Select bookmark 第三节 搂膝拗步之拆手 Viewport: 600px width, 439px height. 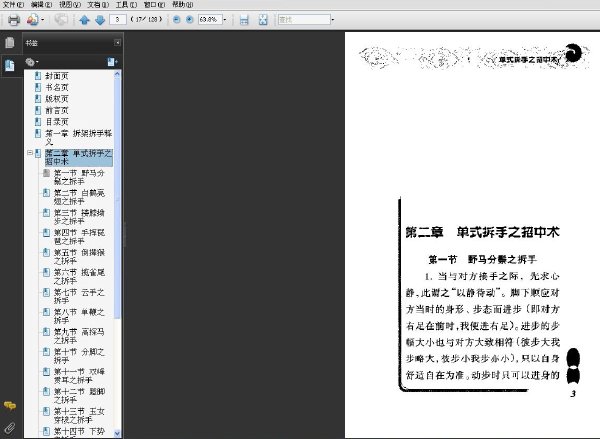79,217
